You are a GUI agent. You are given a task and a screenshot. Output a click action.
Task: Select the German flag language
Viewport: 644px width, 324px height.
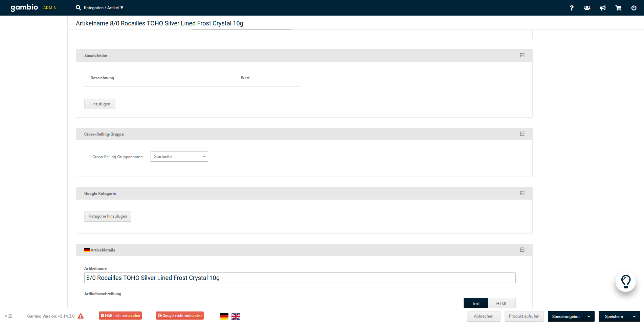[x=224, y=316]
